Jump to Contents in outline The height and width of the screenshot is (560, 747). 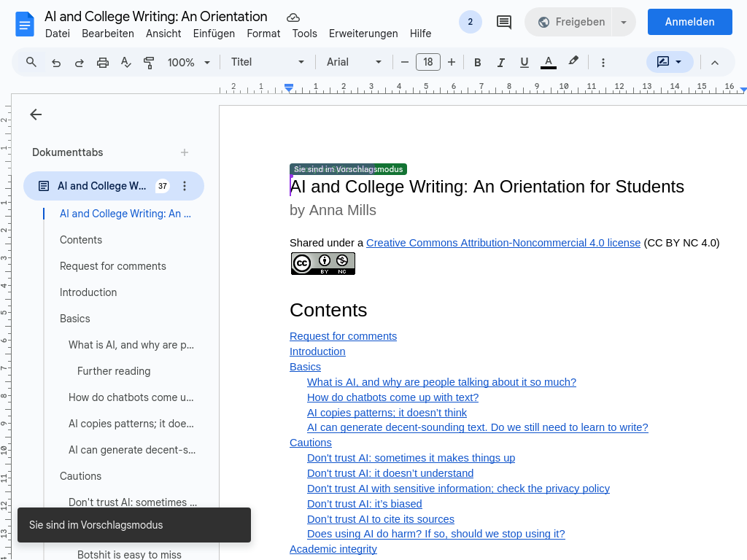point(80,240)
